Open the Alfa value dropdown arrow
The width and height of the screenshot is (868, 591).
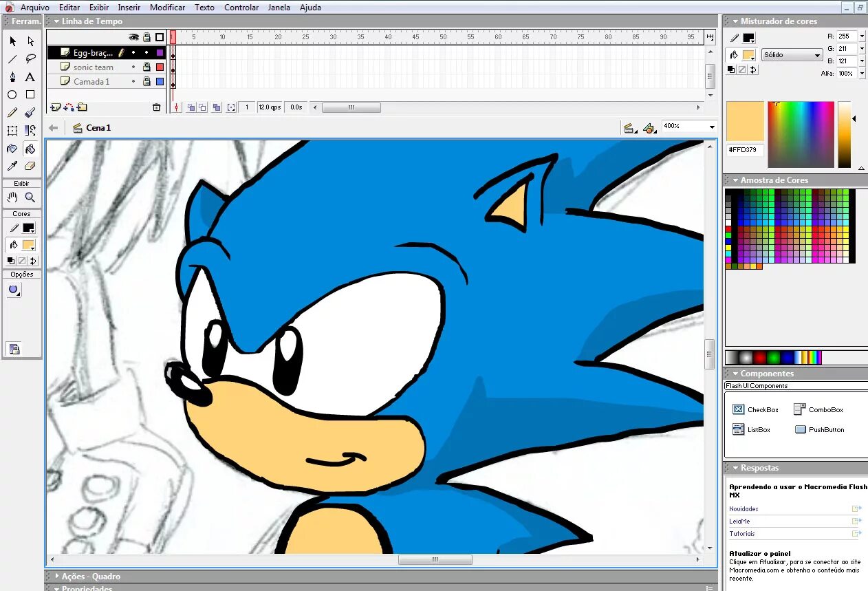[862, 74]
